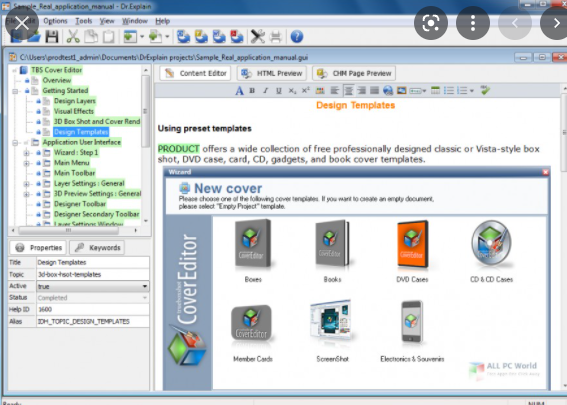This screenshot has width=567, height=405.
Task: Align text right in editor toolbar
Action: pos(362,90)
